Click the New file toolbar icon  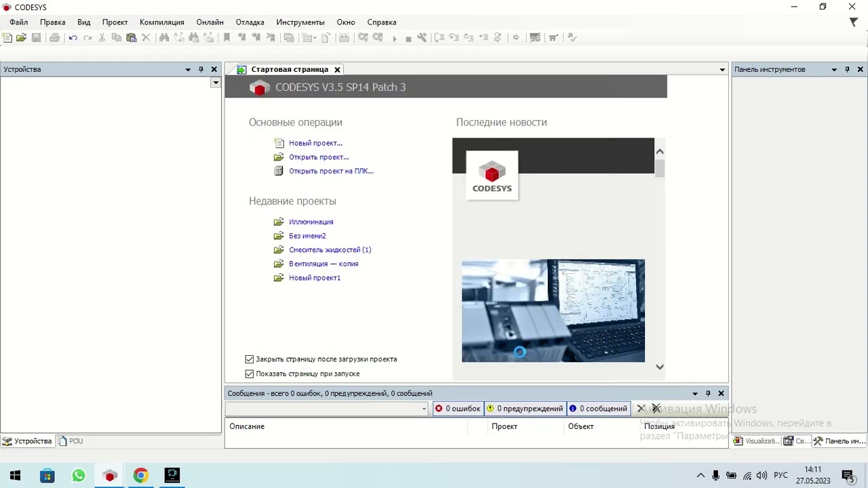[7, 38]
